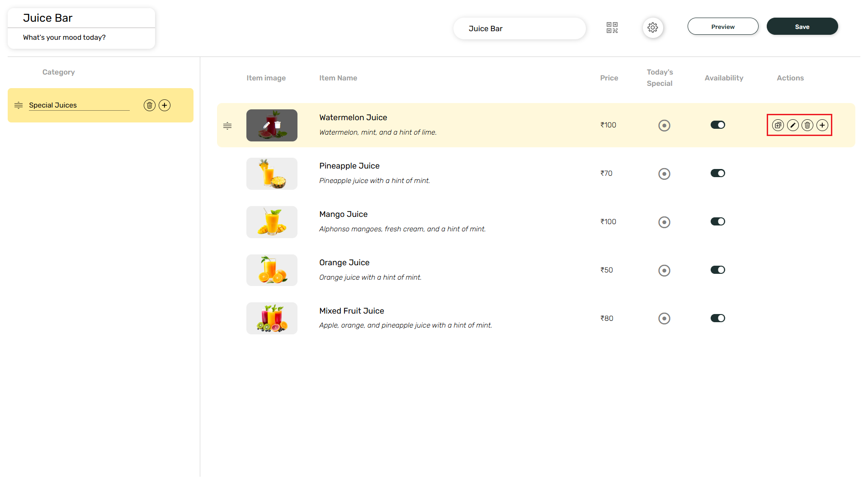Duplicate the Watermelon Juice item
The image size is (868, 488).
pos(778,125)
